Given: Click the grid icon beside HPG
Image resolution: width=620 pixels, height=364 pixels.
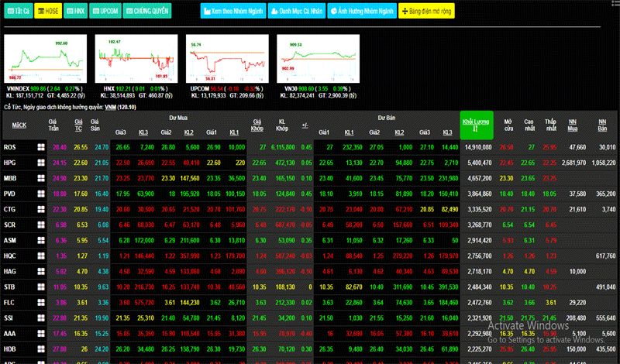Looking at the screenshot, I should 41,163.
